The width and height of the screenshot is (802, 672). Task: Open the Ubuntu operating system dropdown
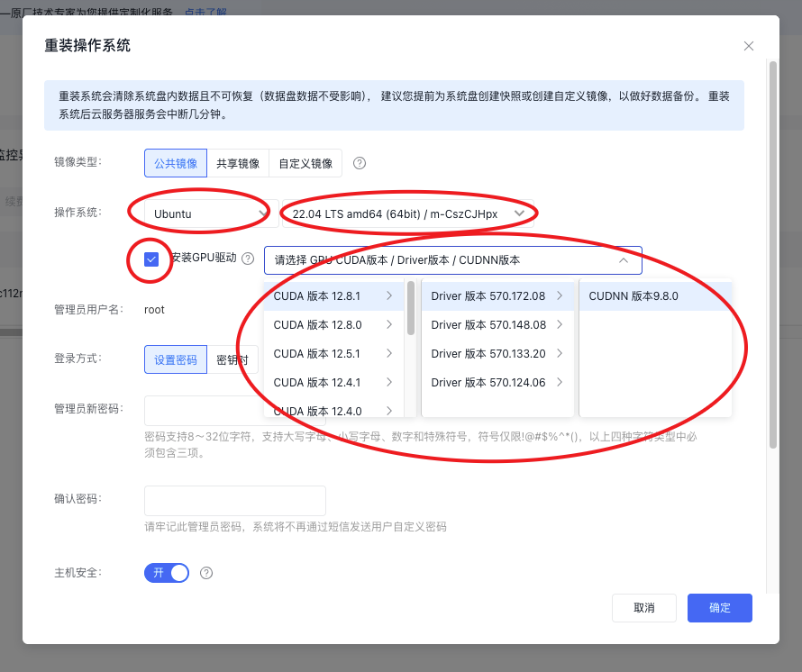point(209,213)
